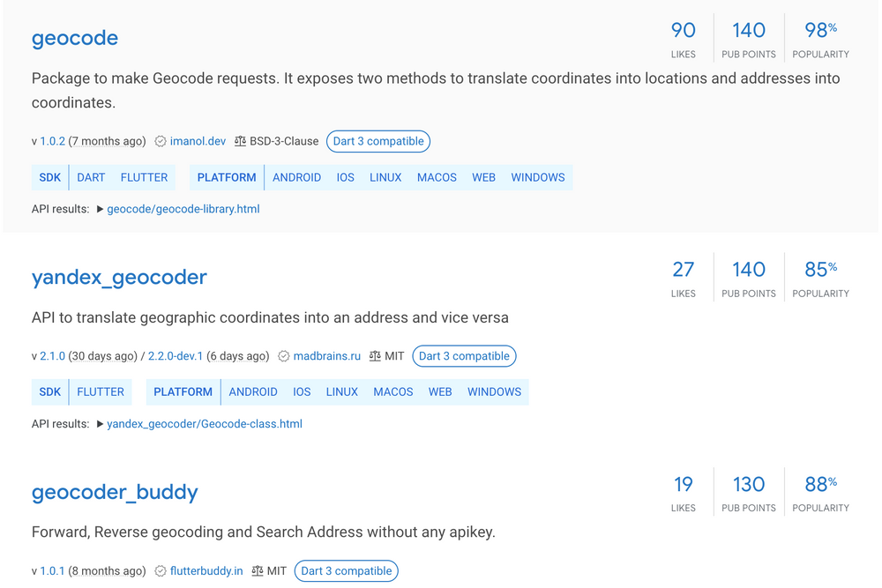Image resolution: width=882 pixels, height=588 pixels.
Task: Open the geocoder_buddy package title
Action: coord(115,492)
